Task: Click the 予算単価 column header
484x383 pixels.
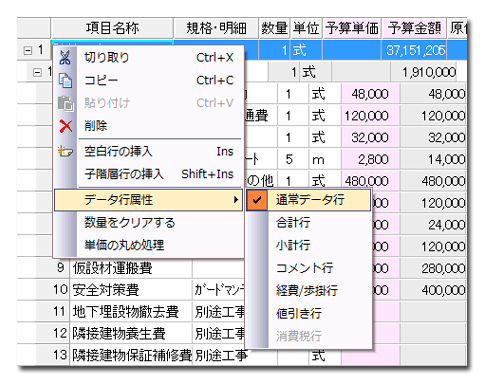Action: coord(352,28)
